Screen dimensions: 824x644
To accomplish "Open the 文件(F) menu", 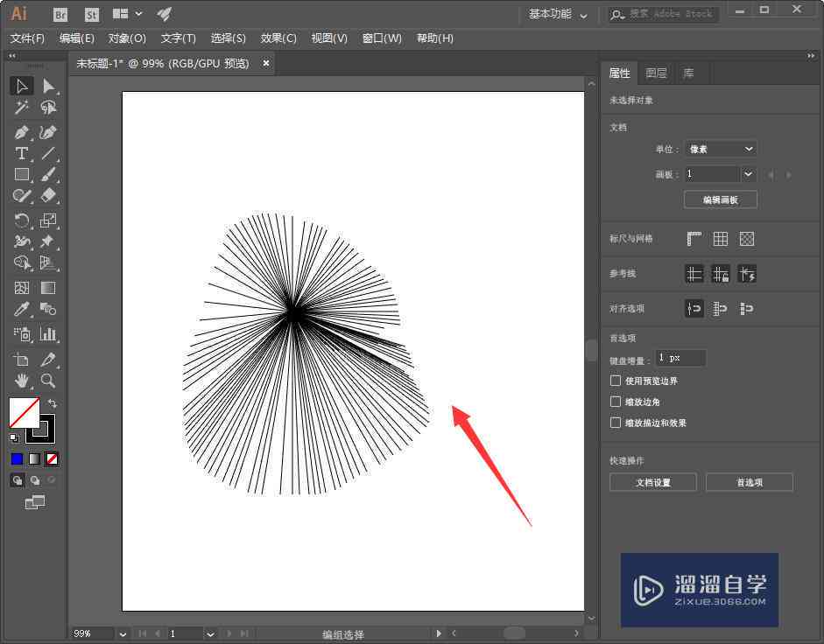I will [27, 38].
